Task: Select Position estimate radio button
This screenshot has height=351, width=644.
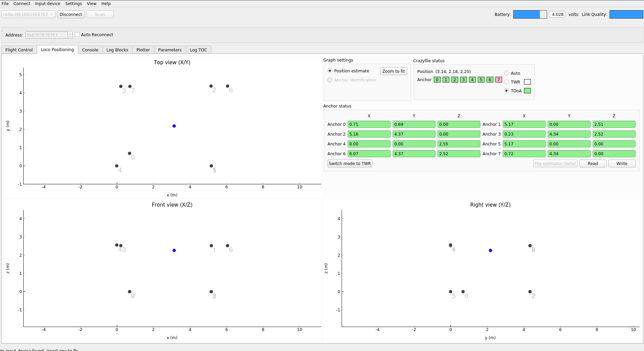Action: 330,71
